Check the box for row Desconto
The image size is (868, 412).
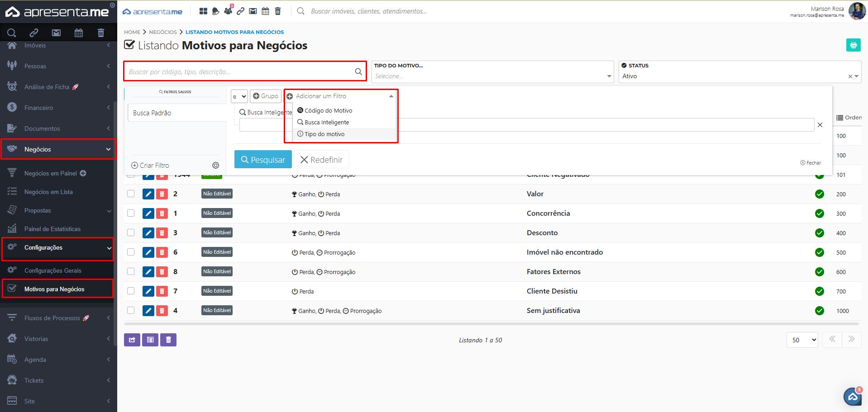(x=131, y=232)
